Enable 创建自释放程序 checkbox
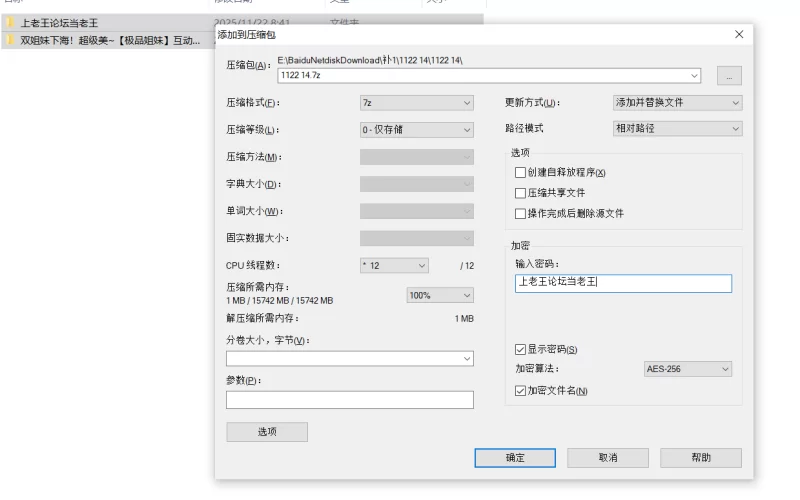 tap(520, 172)
